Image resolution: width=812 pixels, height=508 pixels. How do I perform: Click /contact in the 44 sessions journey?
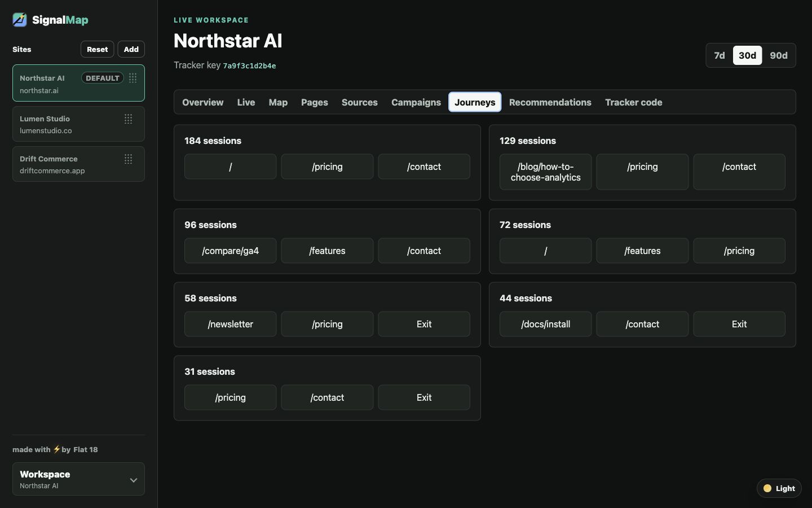pos(642,324)
